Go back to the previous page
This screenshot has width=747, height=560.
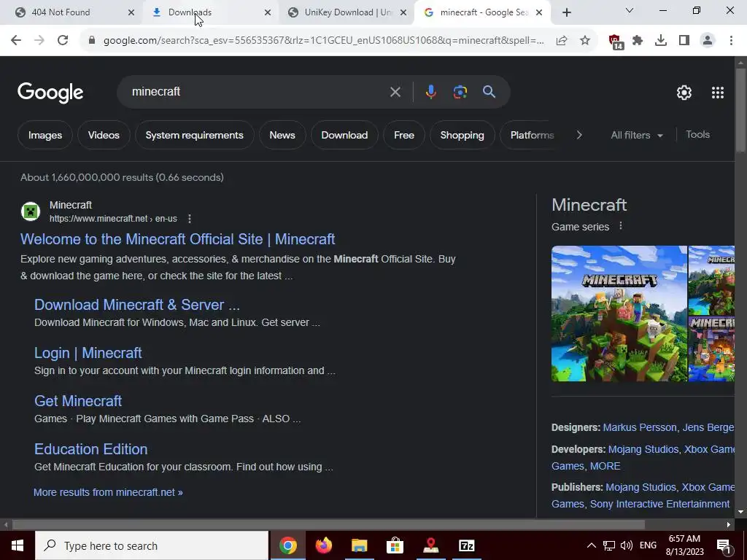click(16, 41)
